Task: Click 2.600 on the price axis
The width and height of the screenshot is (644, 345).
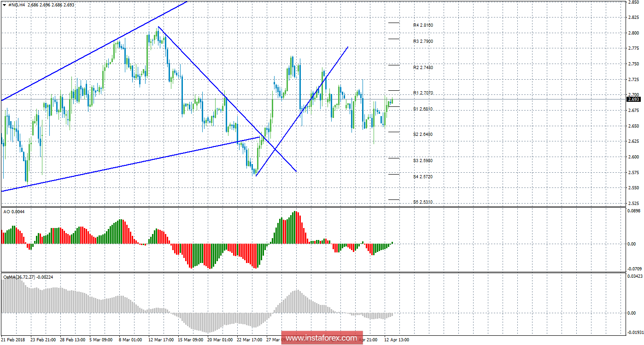Action: 633,157
